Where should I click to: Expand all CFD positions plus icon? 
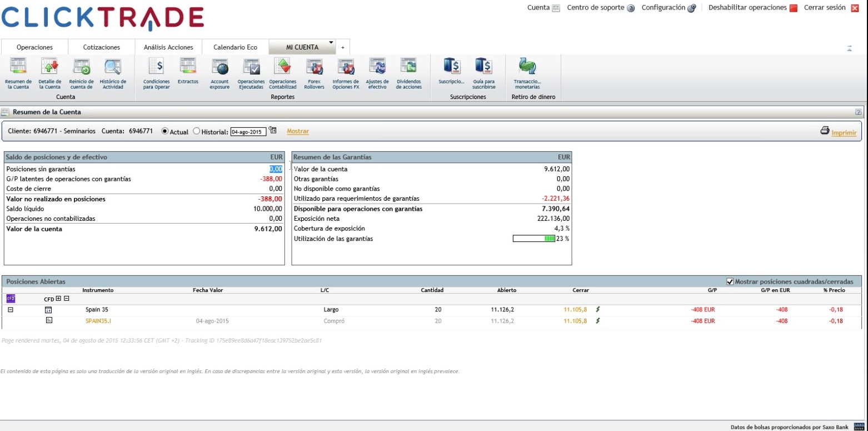point(59,299)
